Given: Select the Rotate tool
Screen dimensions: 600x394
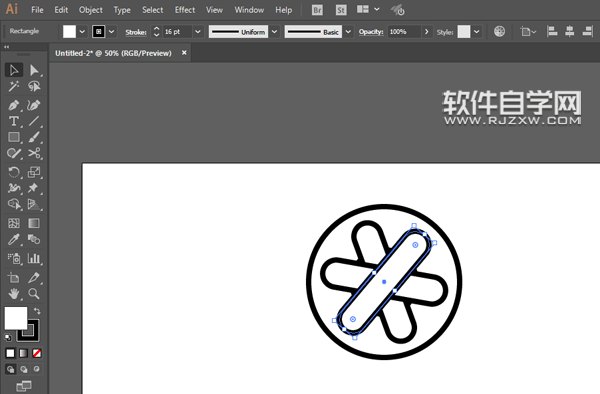Looking at the screenshot, I should pyautogui.click(x=14, y=172).
